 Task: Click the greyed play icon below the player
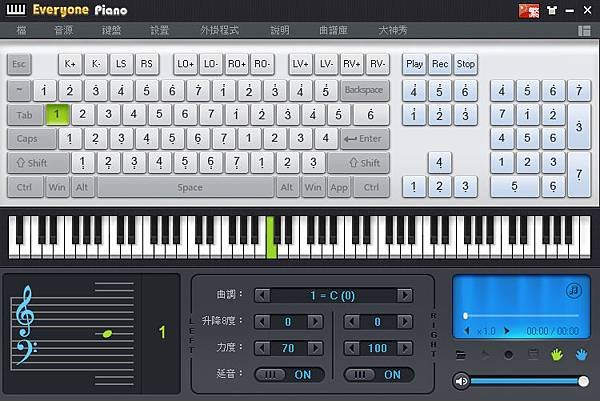point(485,355)
